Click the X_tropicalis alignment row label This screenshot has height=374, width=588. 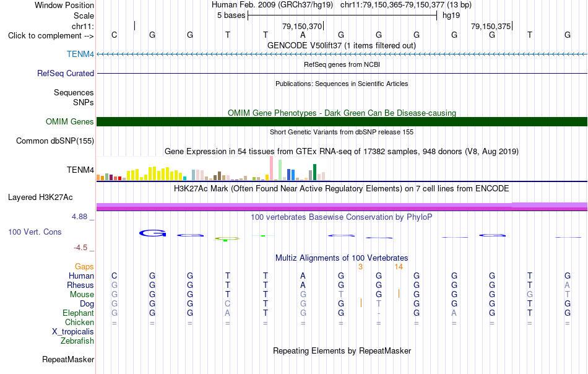pos(73,332)
